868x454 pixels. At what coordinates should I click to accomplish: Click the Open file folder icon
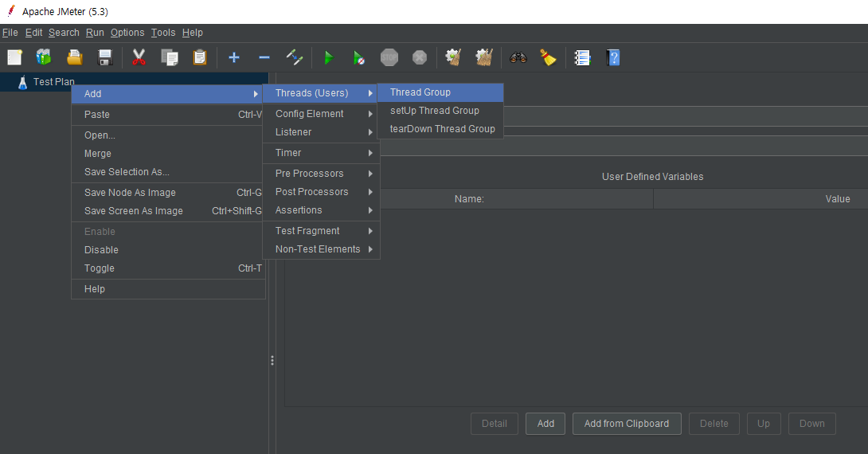click(75, 57)
